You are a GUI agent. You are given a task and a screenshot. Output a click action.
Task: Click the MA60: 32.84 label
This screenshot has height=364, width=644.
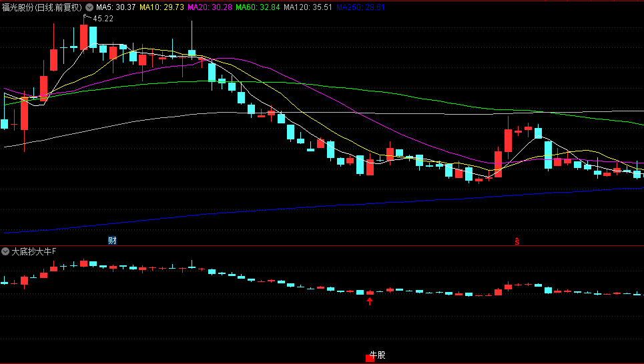coord(258,7)
